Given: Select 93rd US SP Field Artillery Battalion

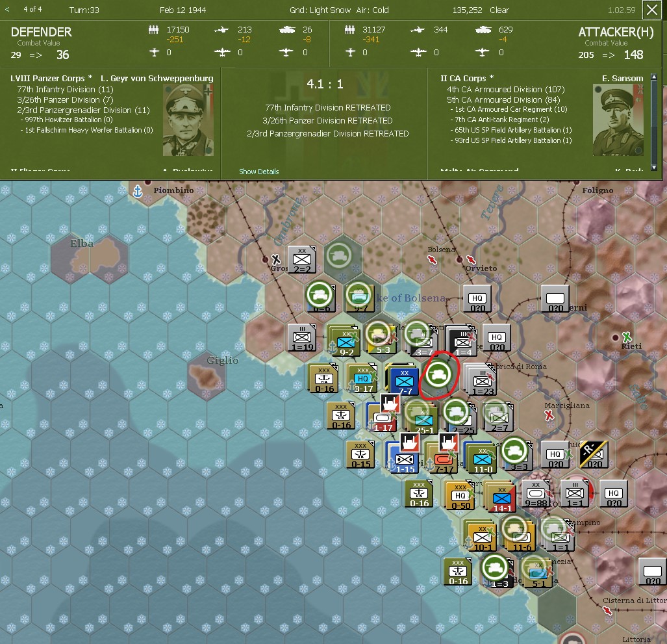Looking at the screenshot, I should [511, 140].
